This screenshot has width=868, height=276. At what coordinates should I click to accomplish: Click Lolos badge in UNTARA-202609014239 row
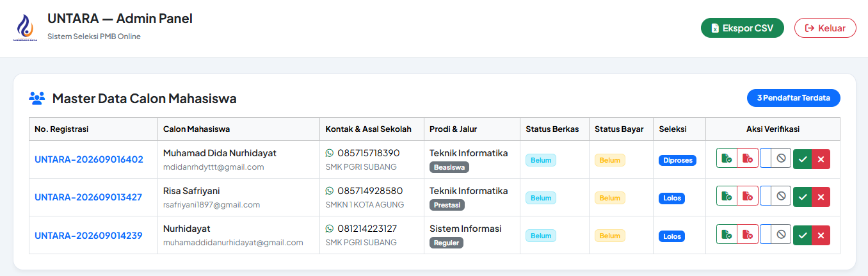672,236
